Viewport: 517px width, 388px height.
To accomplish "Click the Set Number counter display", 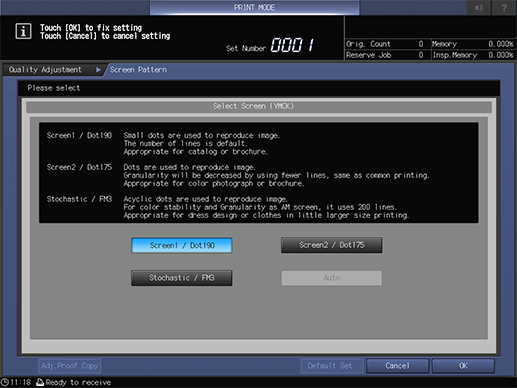I will pos(270,45).
